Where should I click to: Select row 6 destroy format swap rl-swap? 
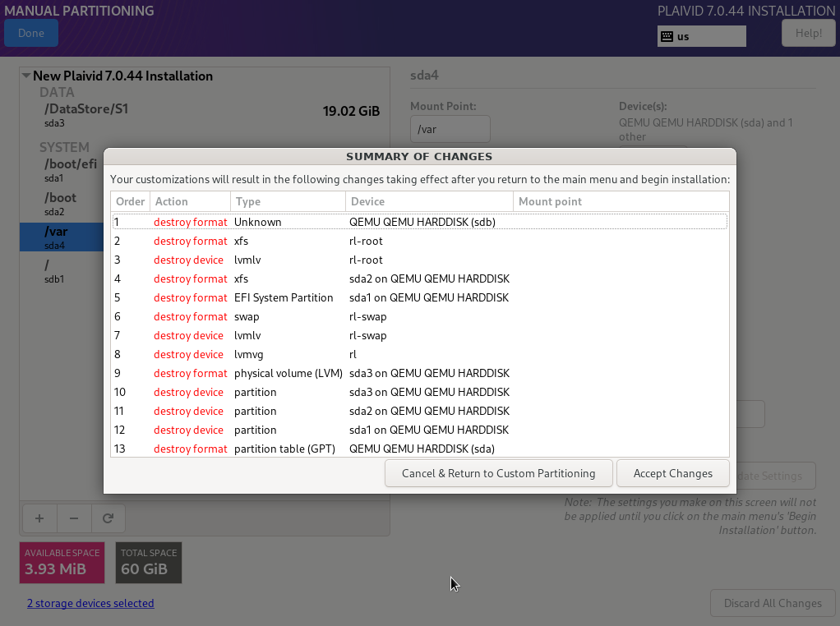click(x=420, y=316)
